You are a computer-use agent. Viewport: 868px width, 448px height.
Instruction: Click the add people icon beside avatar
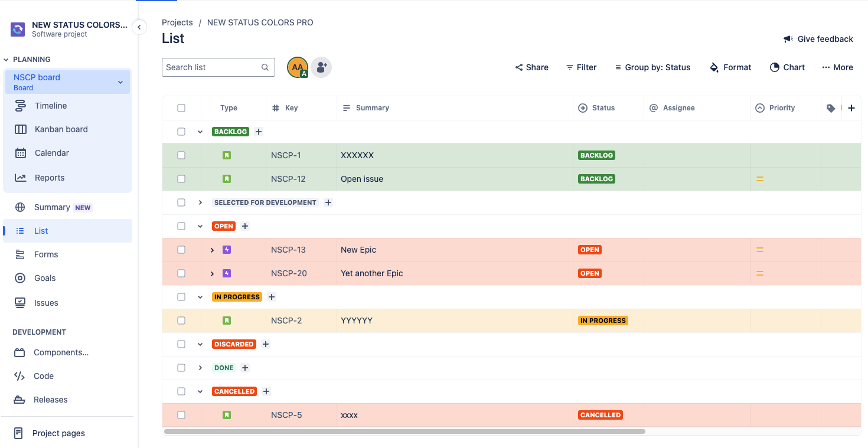321,67
